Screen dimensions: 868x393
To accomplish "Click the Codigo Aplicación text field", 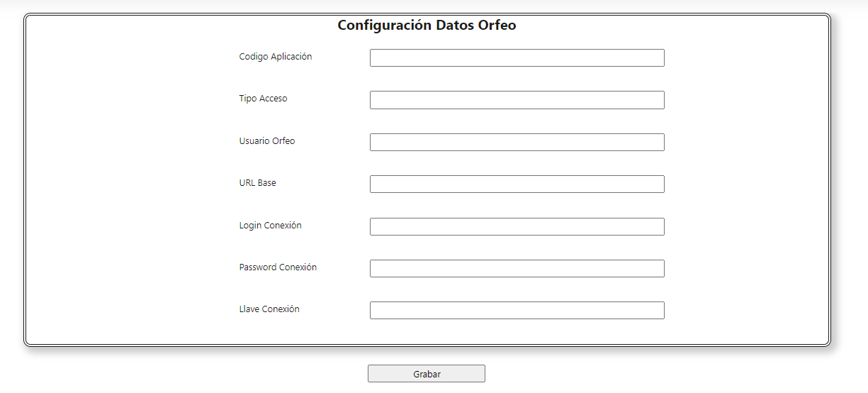I will (x=517, y=58).
